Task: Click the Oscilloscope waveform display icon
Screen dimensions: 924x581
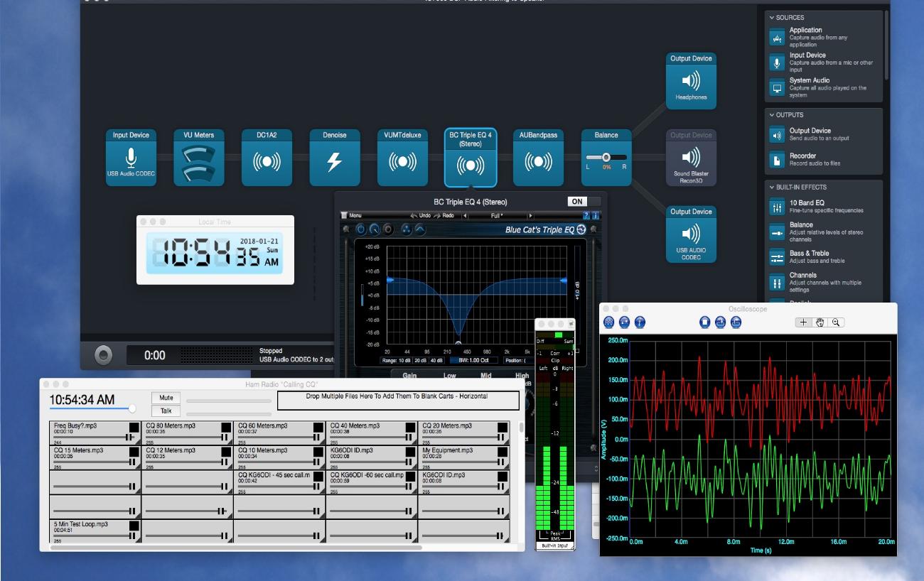Action: click(x=608, y=322)
